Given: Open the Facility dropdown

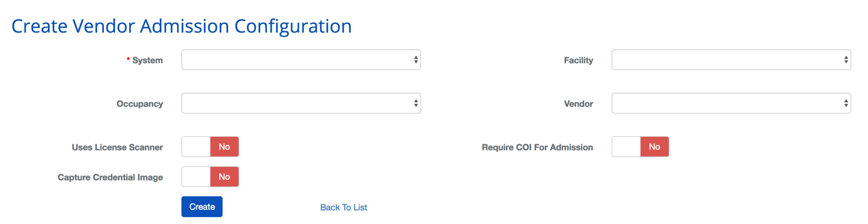Looking at the screenshot, I should (732, 60).
